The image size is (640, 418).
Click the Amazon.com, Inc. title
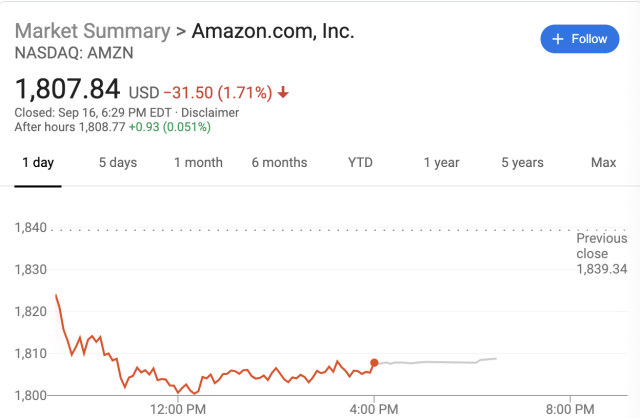click(273, 30)
